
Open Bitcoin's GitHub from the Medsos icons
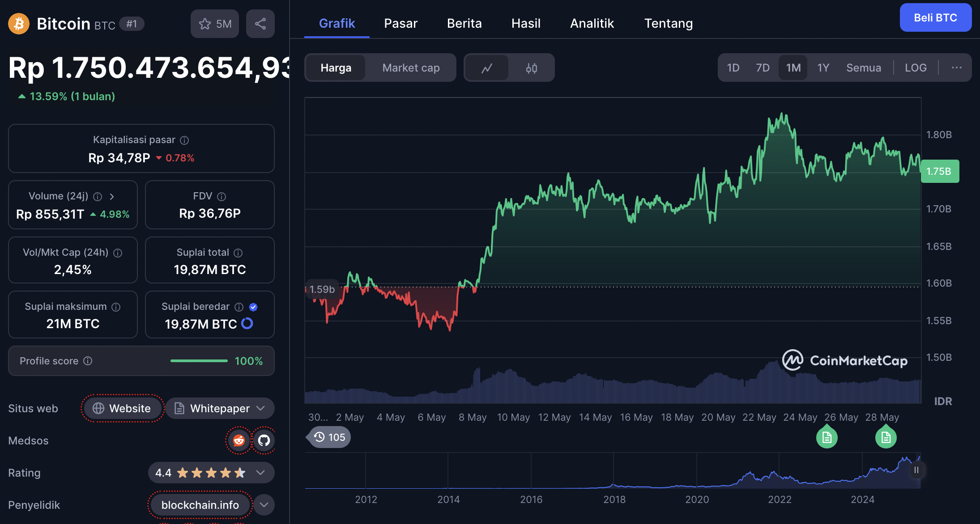pyautogui.click(x=264, y=440)
